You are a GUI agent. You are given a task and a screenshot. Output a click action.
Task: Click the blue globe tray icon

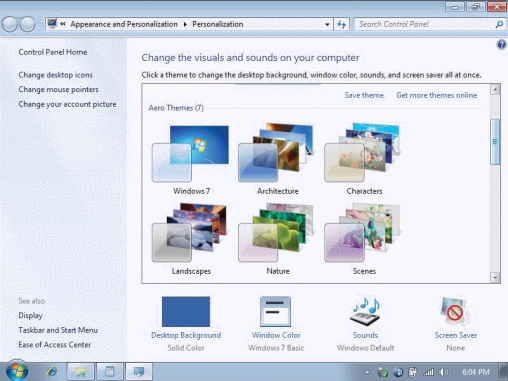398,372
